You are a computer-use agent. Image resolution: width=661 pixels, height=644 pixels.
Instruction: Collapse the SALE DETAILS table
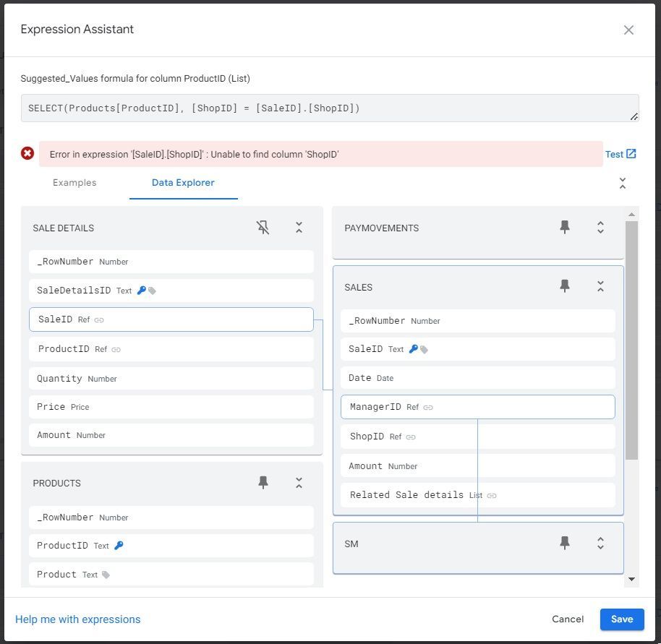tap(299, 228)
